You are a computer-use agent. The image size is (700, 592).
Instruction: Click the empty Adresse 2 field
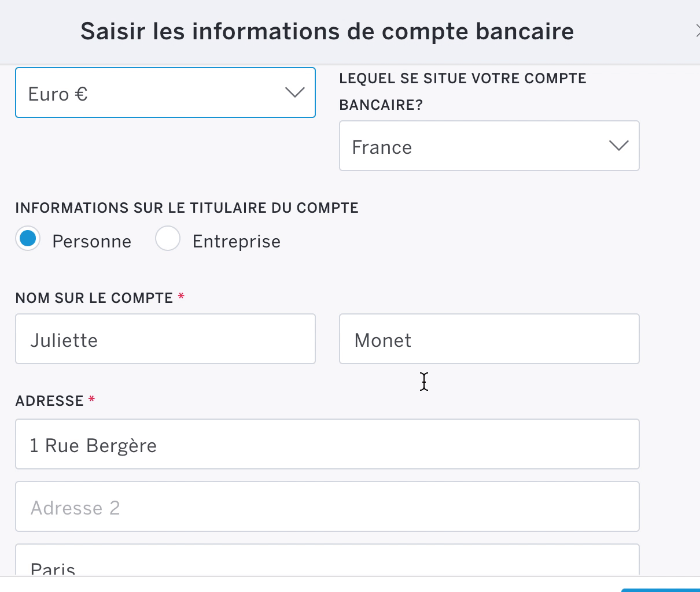click(327, 507)
